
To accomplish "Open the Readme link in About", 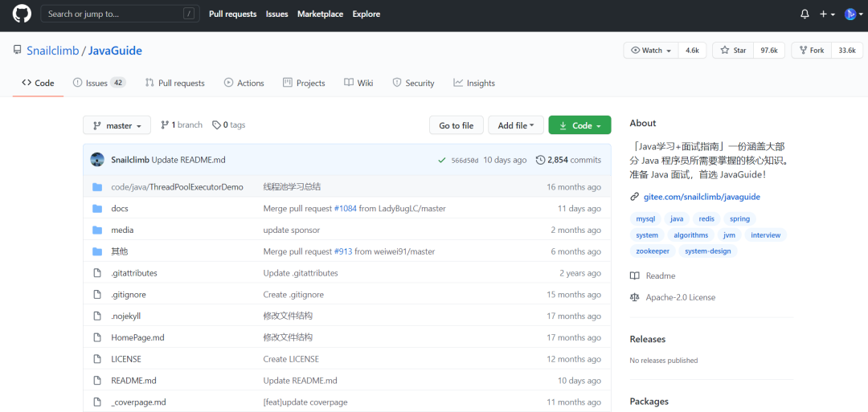I will coord(653,276).
